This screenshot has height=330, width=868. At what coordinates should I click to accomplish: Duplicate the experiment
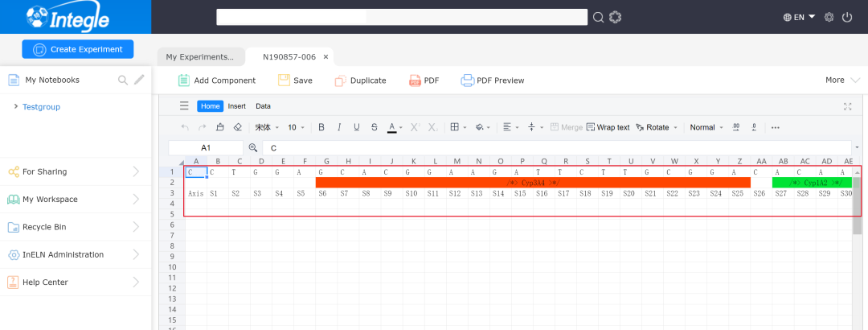pos(360,80)
